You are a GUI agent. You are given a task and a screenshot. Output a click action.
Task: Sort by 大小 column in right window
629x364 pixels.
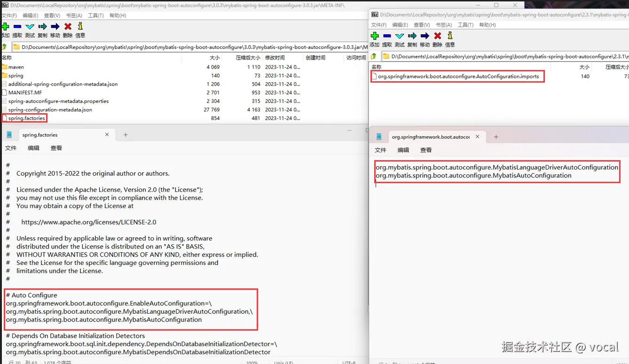(584, 67)
